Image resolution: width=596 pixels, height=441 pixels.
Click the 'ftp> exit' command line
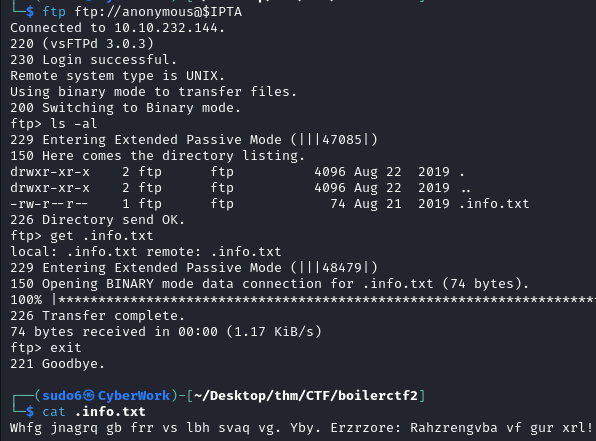click(x=46, y=348)
